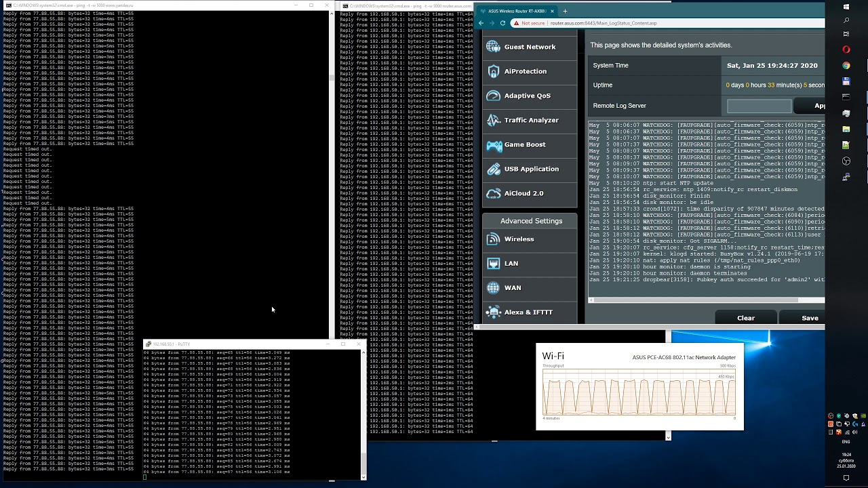Open File Explorer from the taskbar
The image size is (868, 488).
coord(846,129)
